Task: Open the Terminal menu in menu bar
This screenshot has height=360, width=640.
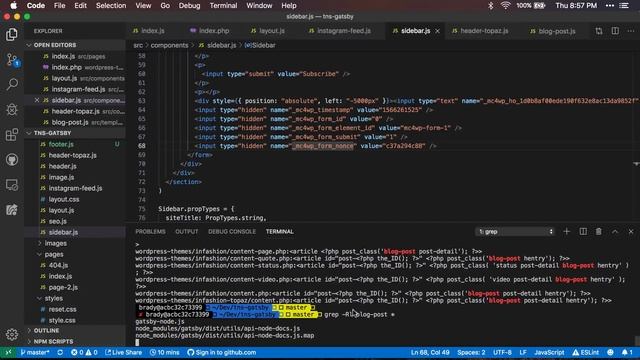Action: pos(223,5)
